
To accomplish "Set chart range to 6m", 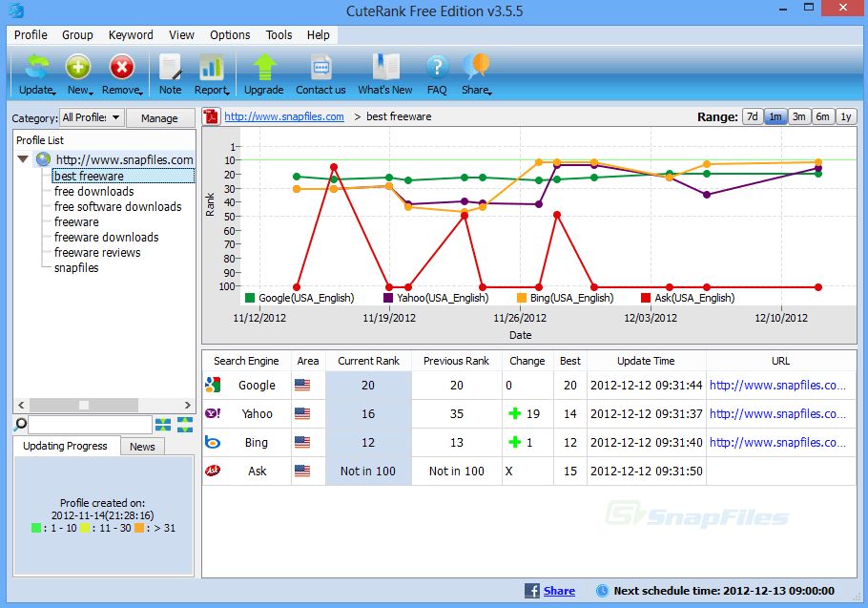I will click(822, 116).
